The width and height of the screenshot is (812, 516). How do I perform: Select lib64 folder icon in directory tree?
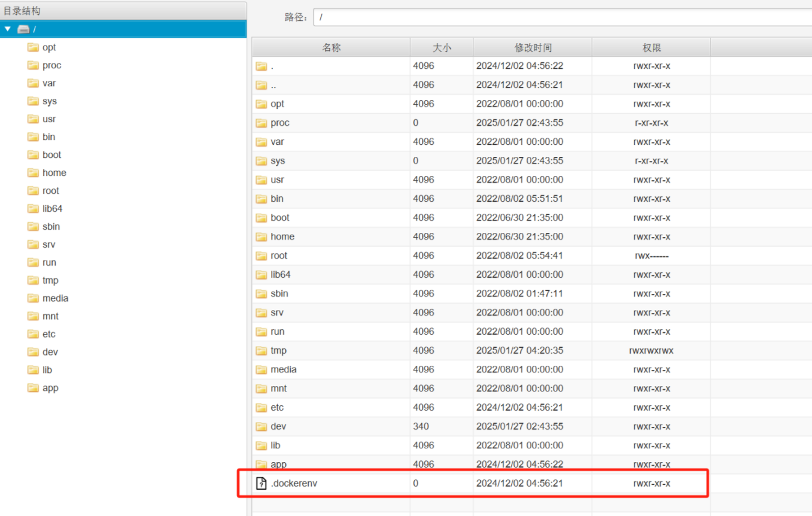click(x=33, y=208)
